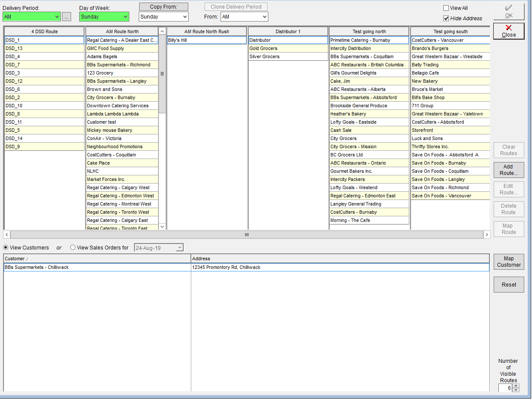Select Cash Sale in Test going north
This screenshot has height=399, width=532.
[369, 130]
